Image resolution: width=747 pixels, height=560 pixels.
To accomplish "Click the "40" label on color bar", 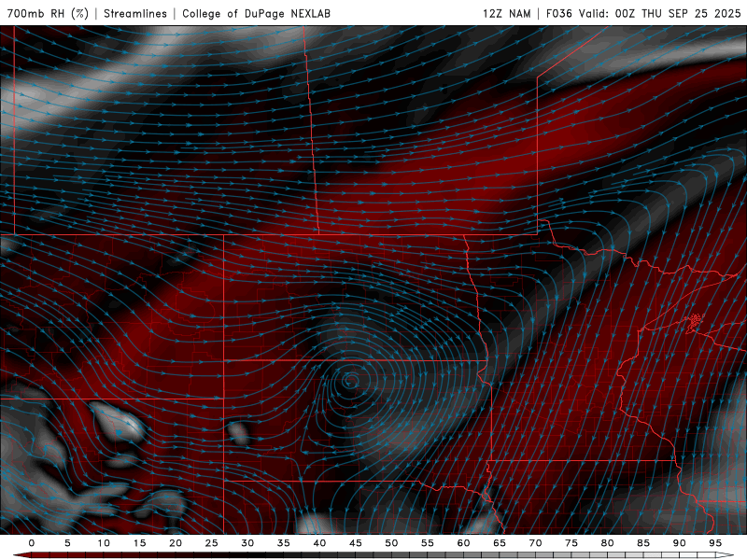I will pyautogui.click(x=319, y=543).
